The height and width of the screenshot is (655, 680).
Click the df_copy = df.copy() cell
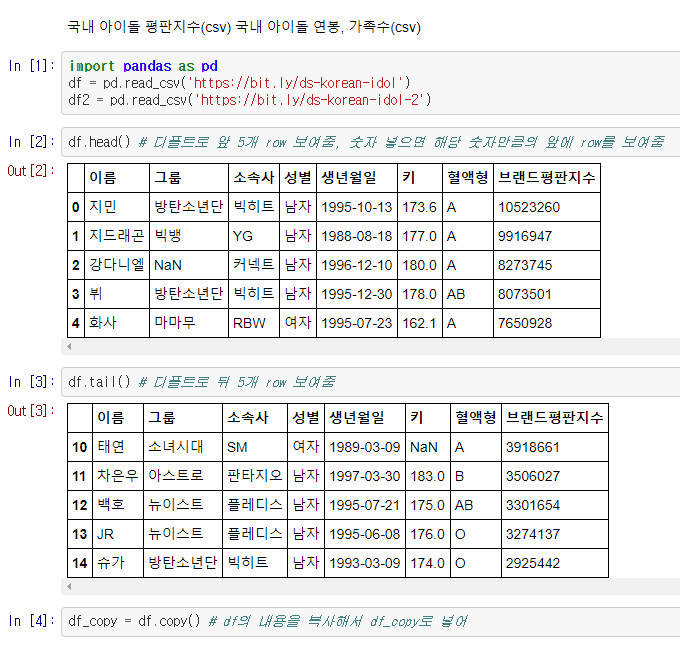(x=371, y=622)
